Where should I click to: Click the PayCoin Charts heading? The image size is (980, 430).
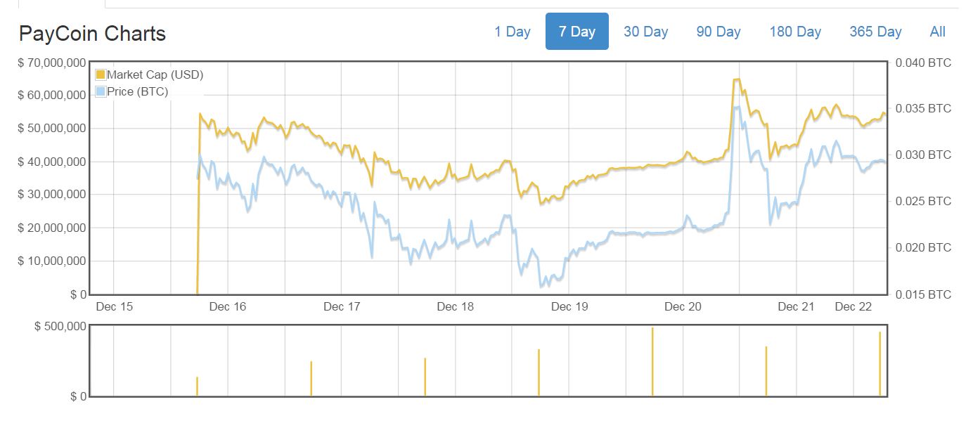[92, 34]
